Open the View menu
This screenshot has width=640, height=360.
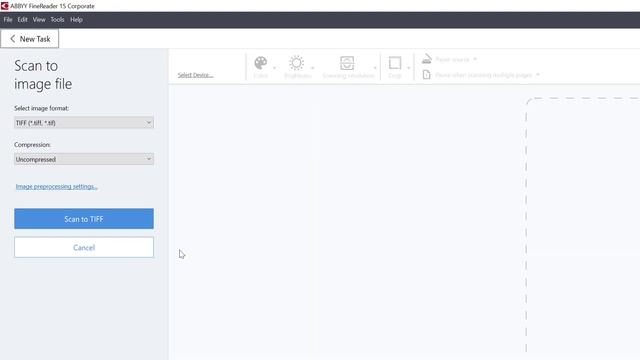coord(39,20)
